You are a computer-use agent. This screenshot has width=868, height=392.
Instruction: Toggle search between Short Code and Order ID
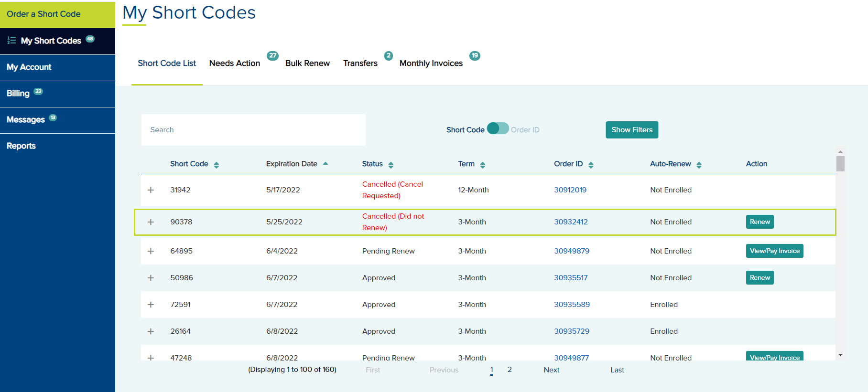[498, 129]
